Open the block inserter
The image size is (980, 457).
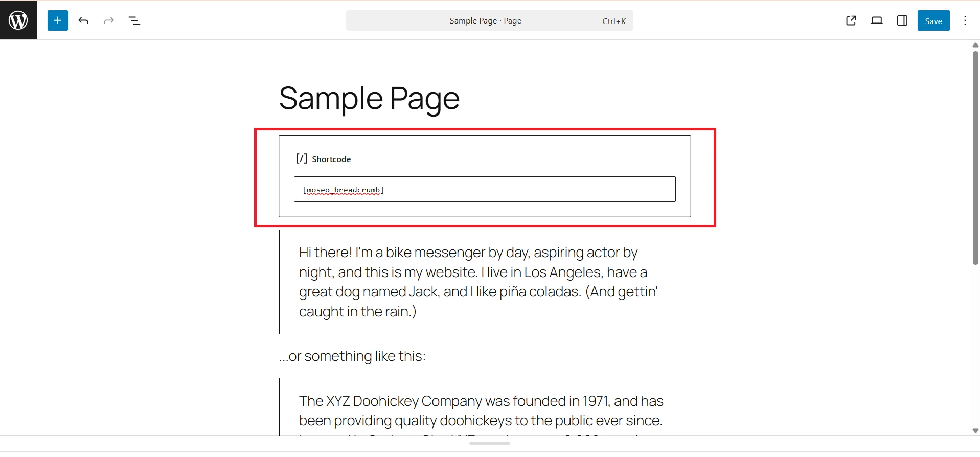point(57,20)
